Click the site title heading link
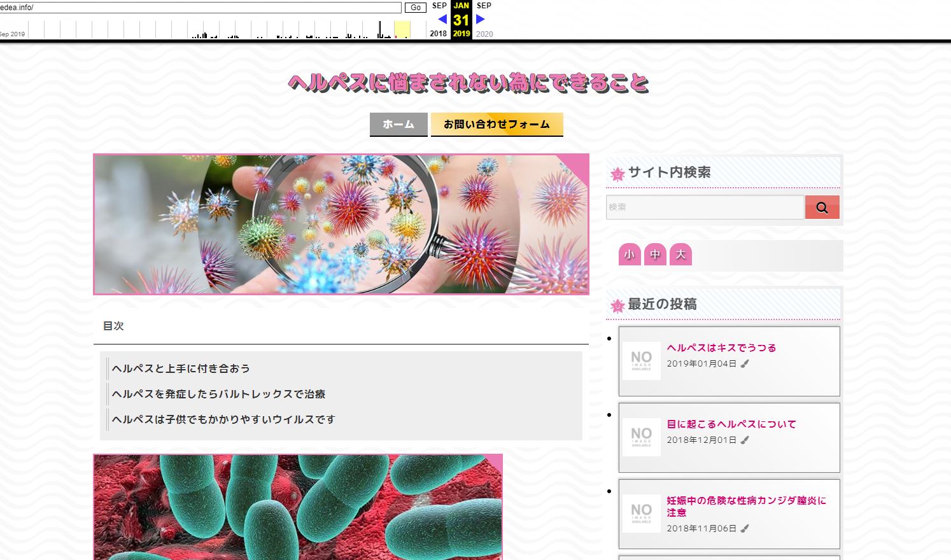Image resolution: width=951 pixels, height=560 pixels. click(x=468, y=83)
